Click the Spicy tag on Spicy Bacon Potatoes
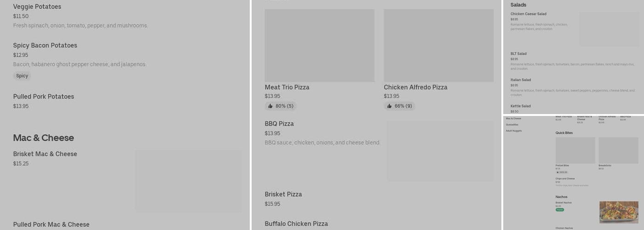 22,76
